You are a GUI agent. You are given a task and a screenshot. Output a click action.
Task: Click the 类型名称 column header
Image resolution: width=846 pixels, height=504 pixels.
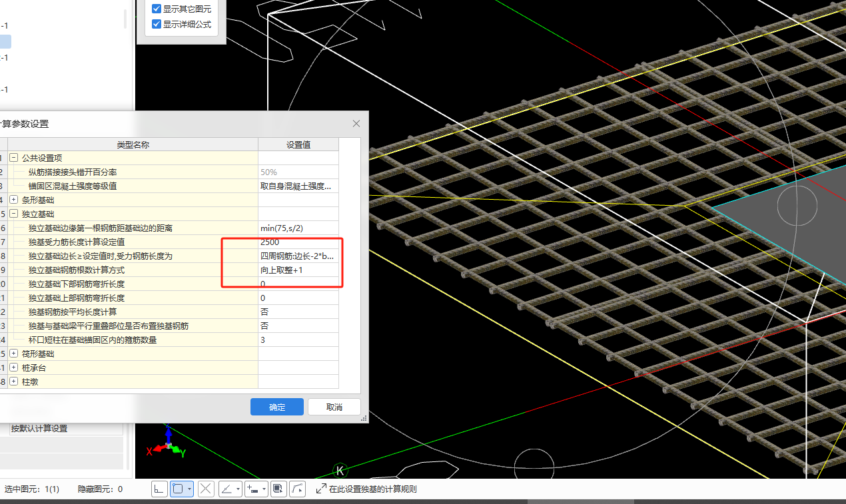[x=133, y=144]
